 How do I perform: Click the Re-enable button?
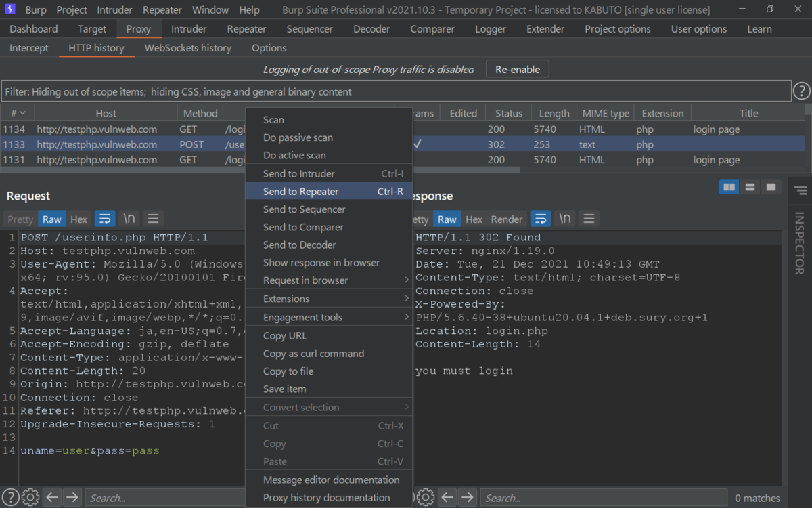point(518,69)
